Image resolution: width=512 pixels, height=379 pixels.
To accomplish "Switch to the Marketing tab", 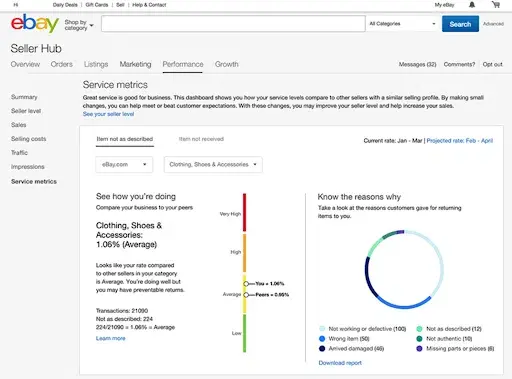I will (135, 64).
